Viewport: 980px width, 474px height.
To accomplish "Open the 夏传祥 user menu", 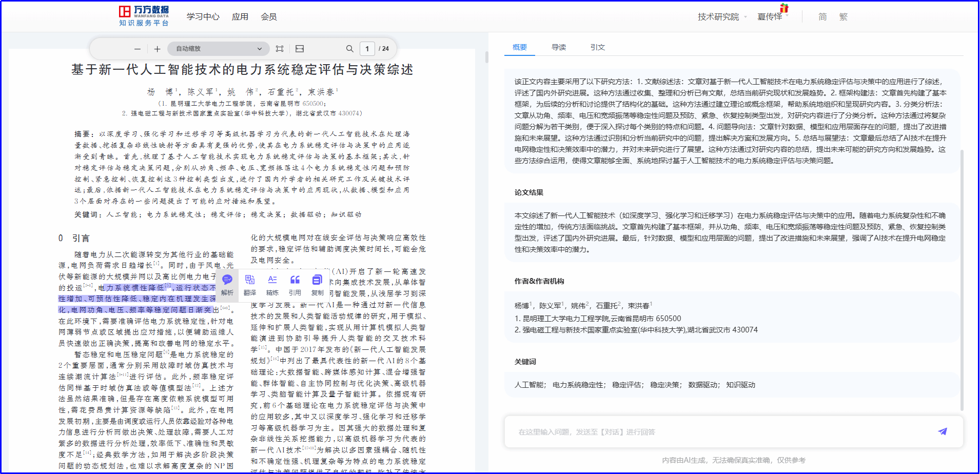I will point(771,17).
